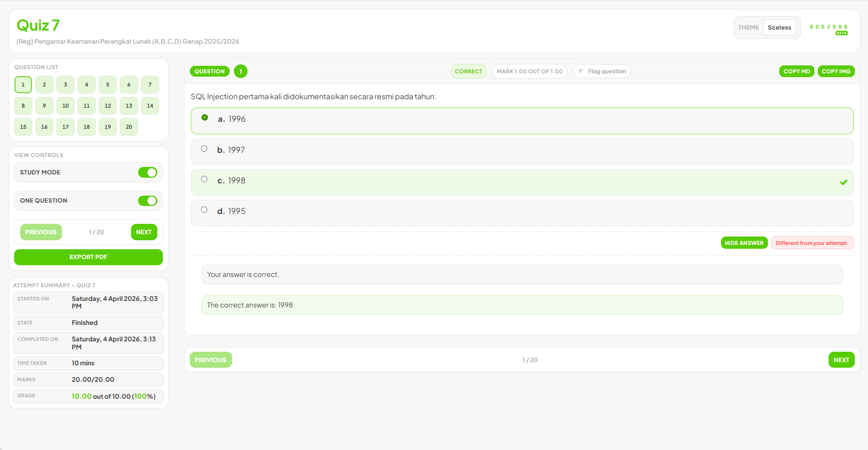Click the Marks 20.00/20.00 value

pyautogui.click(x=93, y=379)
